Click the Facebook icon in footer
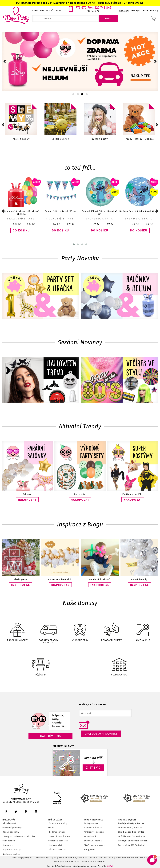The image size is (160, 868). (x=6, y=812)
